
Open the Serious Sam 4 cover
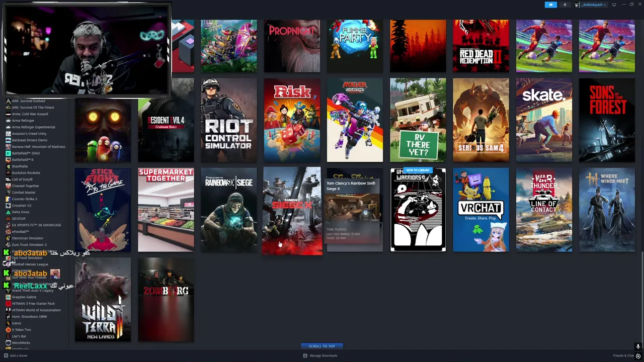[481, 120]
